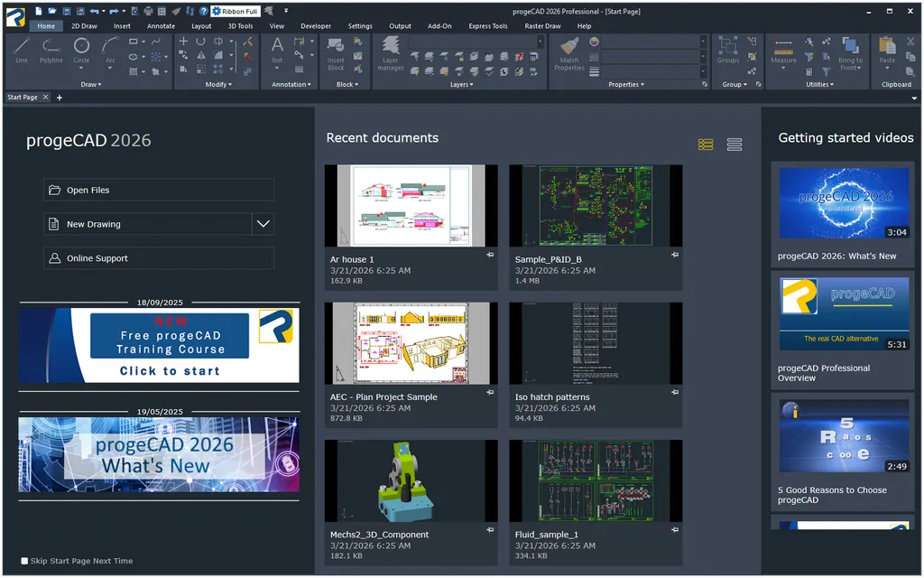Pin the Sample_P&ID_B document
This screenshot has height=578, width=924.
pyautogui.click(x=675, y=255)
